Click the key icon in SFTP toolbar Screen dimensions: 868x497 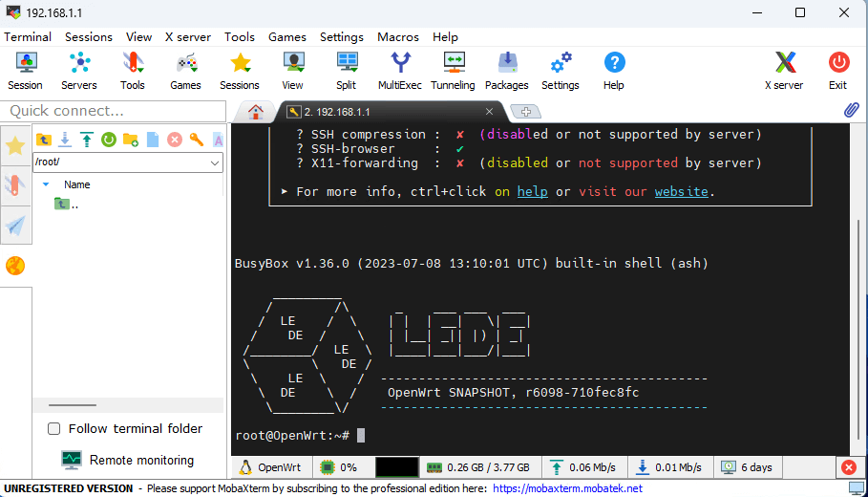[197, 140]
